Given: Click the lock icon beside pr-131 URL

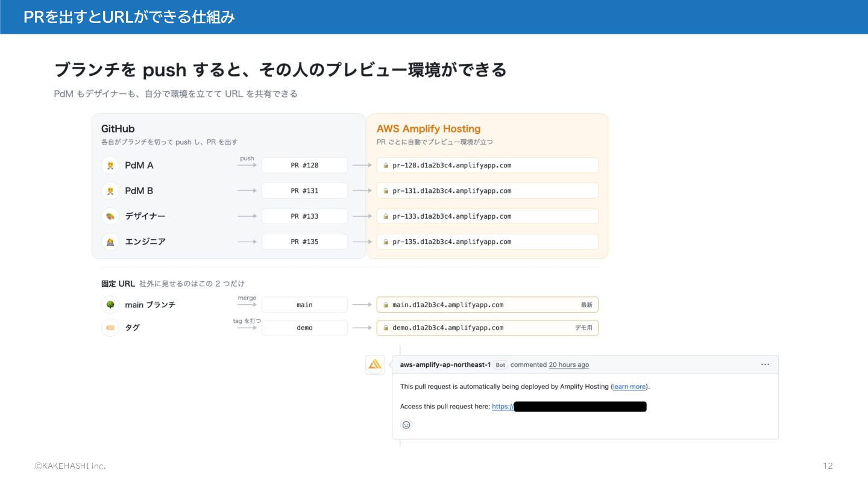Looking at the screenshot, I should (386, 191).
